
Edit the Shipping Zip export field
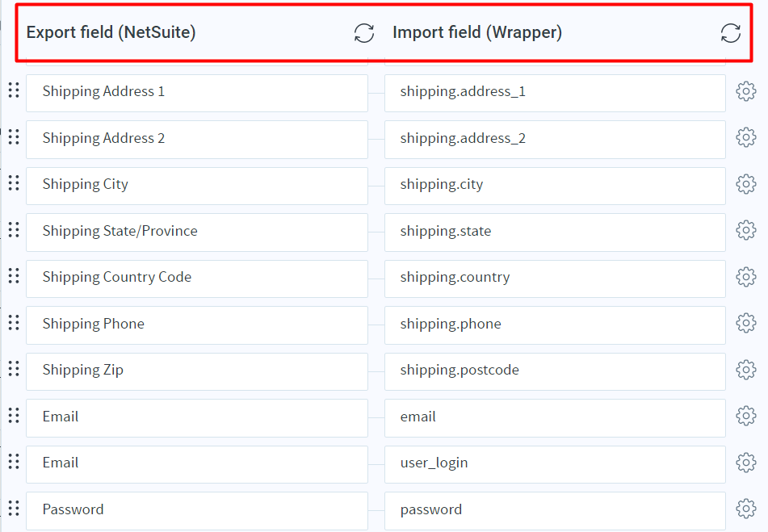[197, 371]
